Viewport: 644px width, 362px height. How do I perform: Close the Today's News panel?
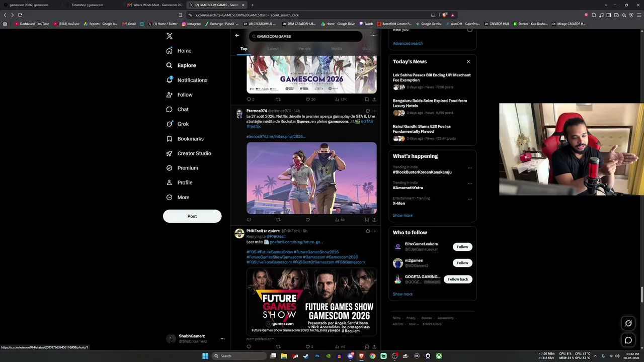(x=468, y=62)
